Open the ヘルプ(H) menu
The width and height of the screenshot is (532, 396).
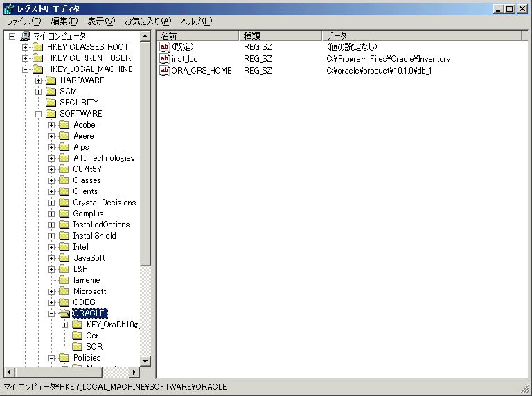tap(197, 21)
